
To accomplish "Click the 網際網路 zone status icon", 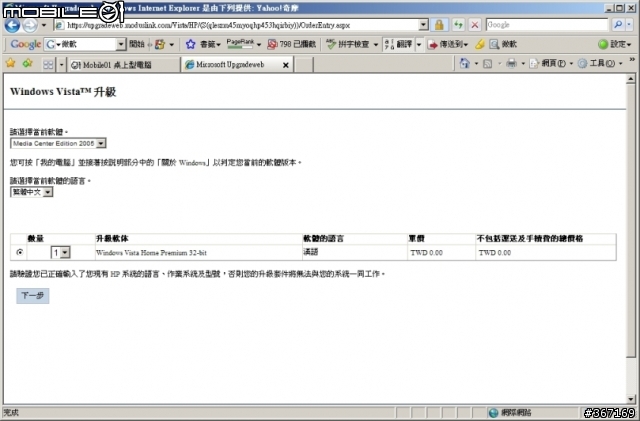I will 493,413.
